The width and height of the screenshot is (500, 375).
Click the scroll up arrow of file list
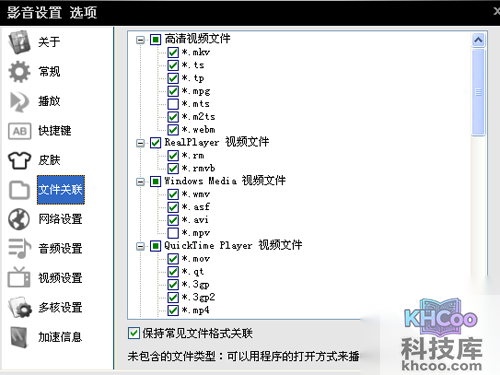click(478, 40)
